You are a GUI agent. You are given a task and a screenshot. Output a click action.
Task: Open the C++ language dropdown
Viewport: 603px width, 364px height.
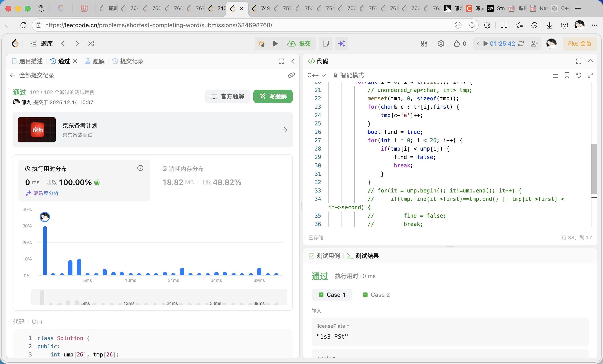tap(316, 75)
